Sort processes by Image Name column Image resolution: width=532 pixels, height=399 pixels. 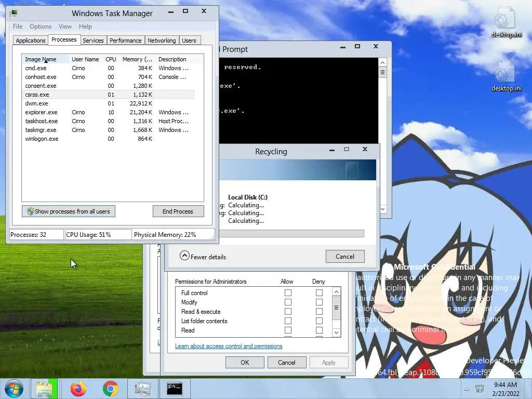coord(46,59)
